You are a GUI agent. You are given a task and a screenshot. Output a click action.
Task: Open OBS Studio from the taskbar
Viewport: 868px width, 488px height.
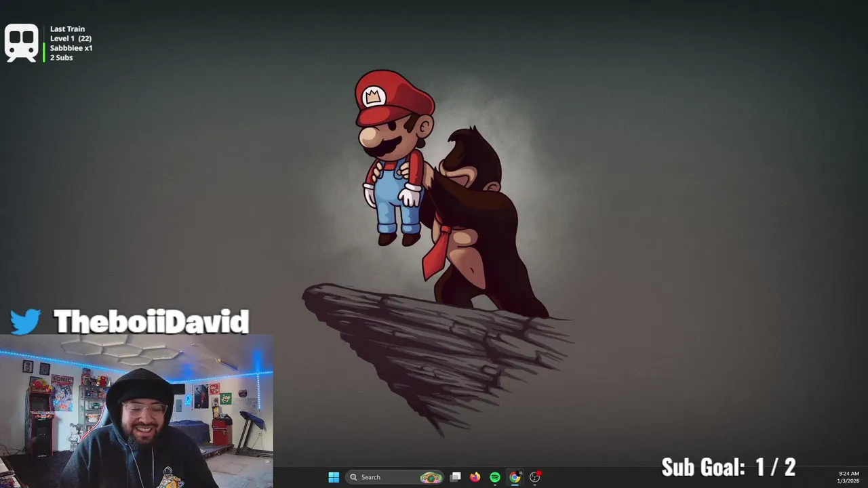pyautogui.click(x=535, y=477)
